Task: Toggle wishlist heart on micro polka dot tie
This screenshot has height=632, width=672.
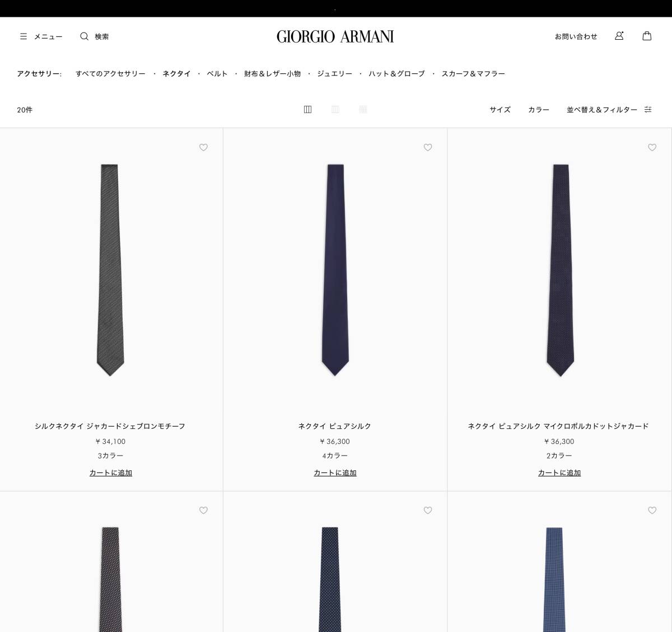Action: coord(652,148)
